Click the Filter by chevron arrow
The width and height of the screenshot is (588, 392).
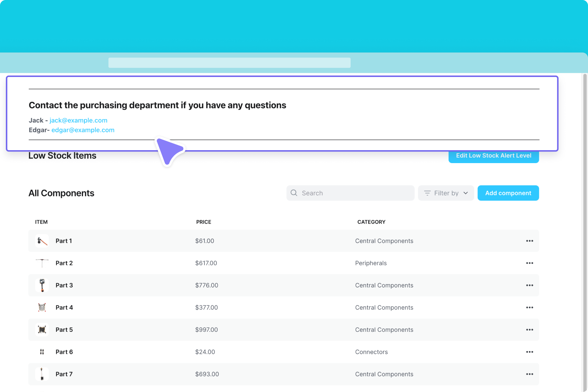(465, 193)
